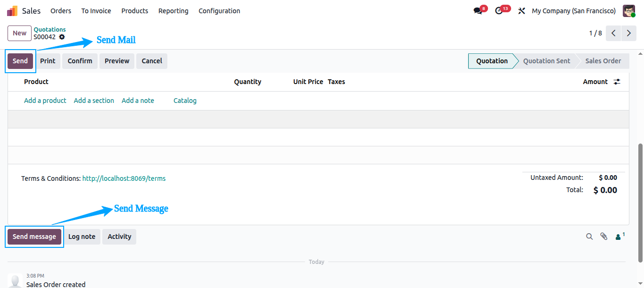Click the vertical scrollbar thumb
Screen dimensions: 644x288
640,203
